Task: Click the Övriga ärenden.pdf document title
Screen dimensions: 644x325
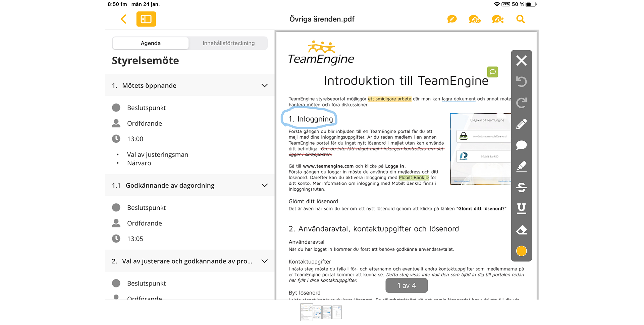Action: [322, 19]
